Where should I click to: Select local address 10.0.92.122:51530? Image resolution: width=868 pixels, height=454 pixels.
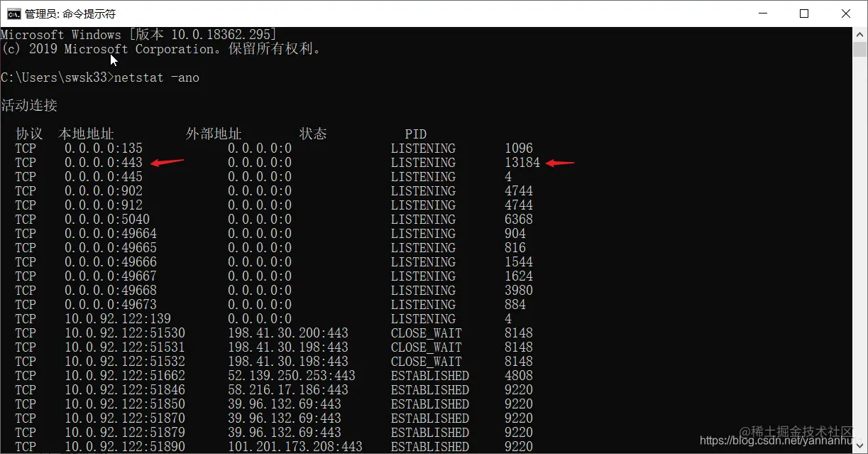coord(125,333)
